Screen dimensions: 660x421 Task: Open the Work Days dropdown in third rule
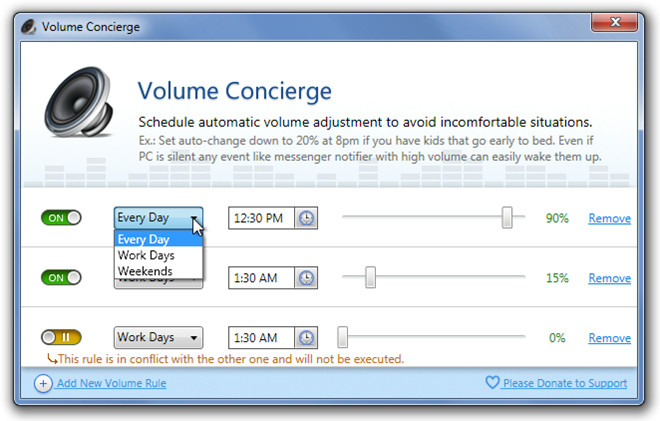(158, 338)
